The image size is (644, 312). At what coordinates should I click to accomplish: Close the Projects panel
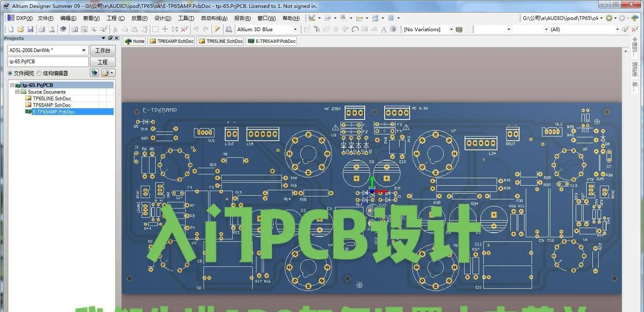pos(117,38)
